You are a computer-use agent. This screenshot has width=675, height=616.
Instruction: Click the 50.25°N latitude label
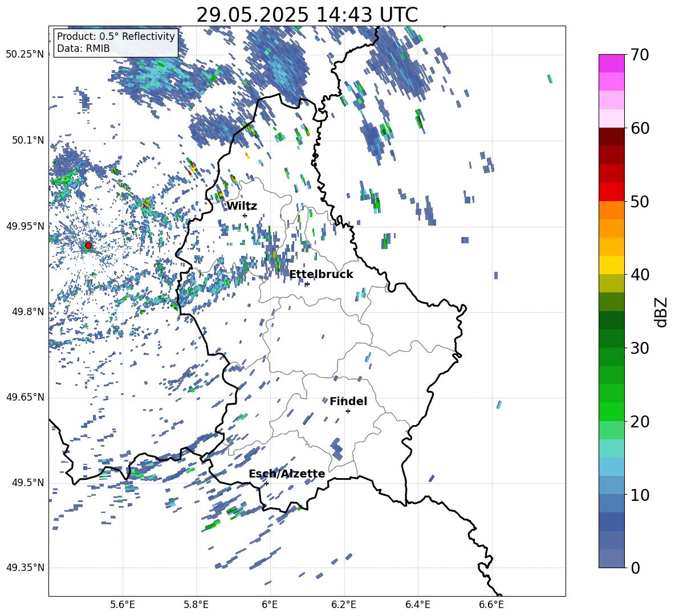coord(26,55)
